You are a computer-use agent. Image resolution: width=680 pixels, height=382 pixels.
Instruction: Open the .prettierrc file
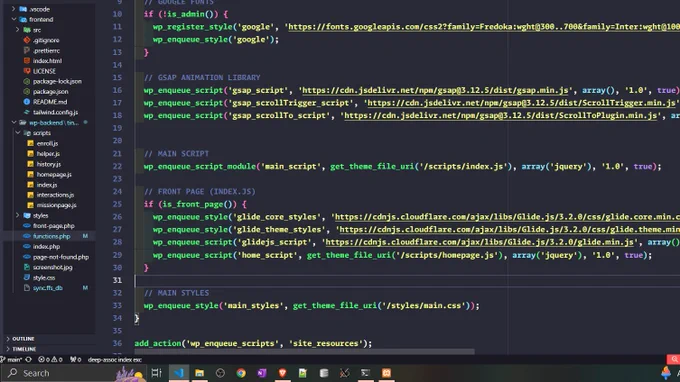click(46, 50)
